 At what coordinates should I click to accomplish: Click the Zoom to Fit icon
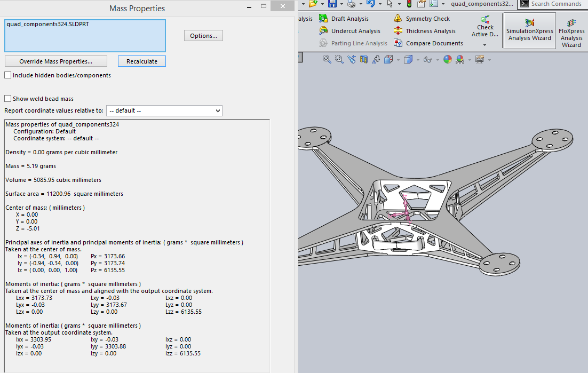(x=327, y=59)
